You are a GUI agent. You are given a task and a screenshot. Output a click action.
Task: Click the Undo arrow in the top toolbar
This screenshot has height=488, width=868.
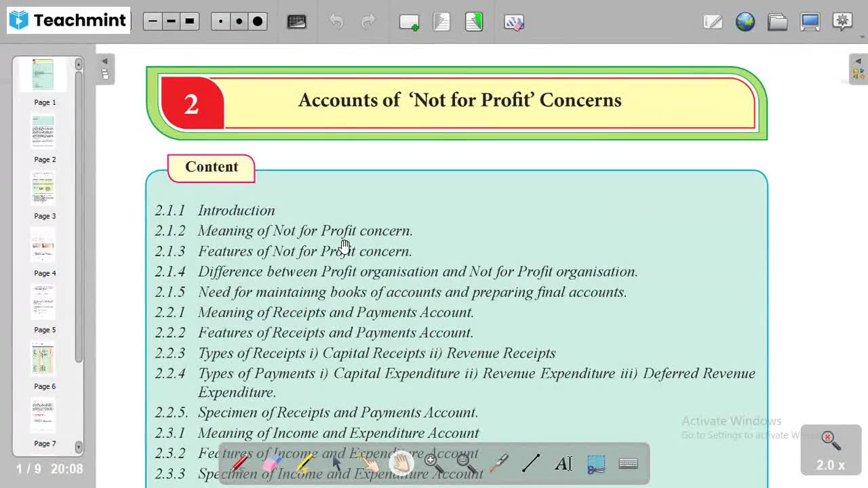(336, 22)
